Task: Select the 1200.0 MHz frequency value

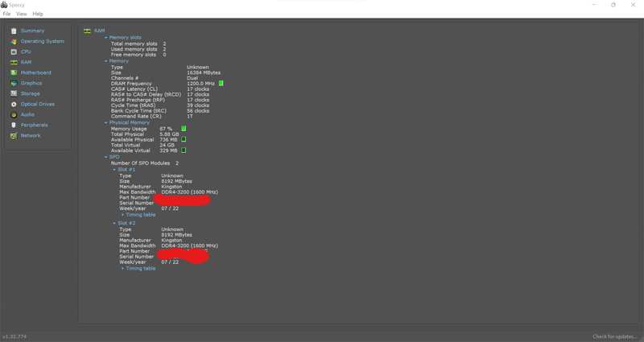Action: [200, 84]
